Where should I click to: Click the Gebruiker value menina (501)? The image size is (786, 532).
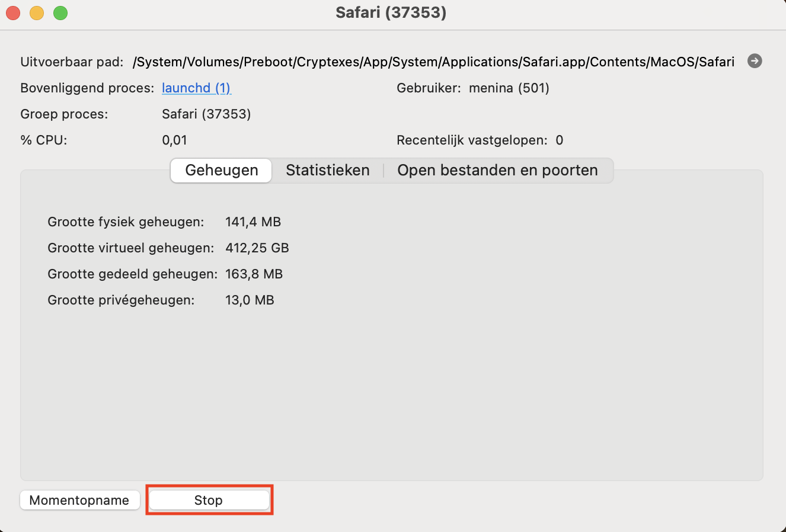[x=509, y=88]
